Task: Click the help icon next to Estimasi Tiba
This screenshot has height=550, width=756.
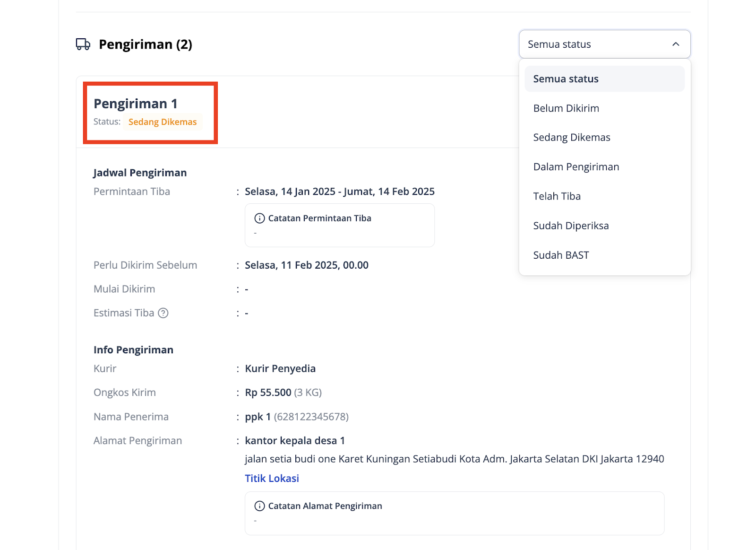Action: click(163, 313)
